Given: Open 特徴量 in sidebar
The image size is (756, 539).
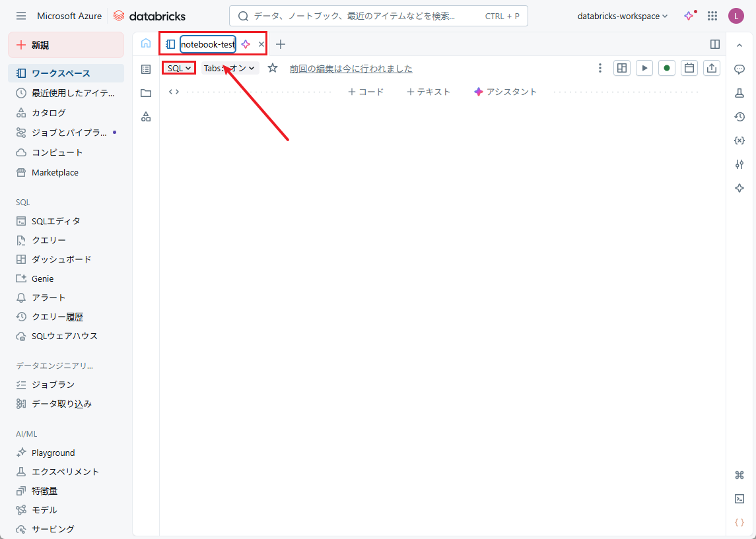Looking at the screenshot, I should click(x=66, y=491).
